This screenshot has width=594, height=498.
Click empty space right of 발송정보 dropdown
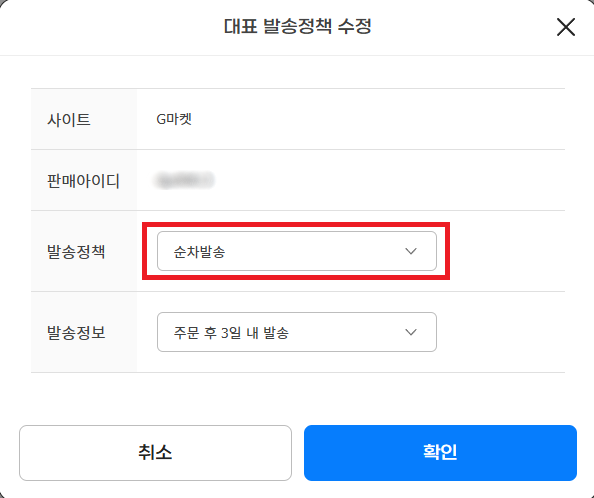click(x=500, y=332)
